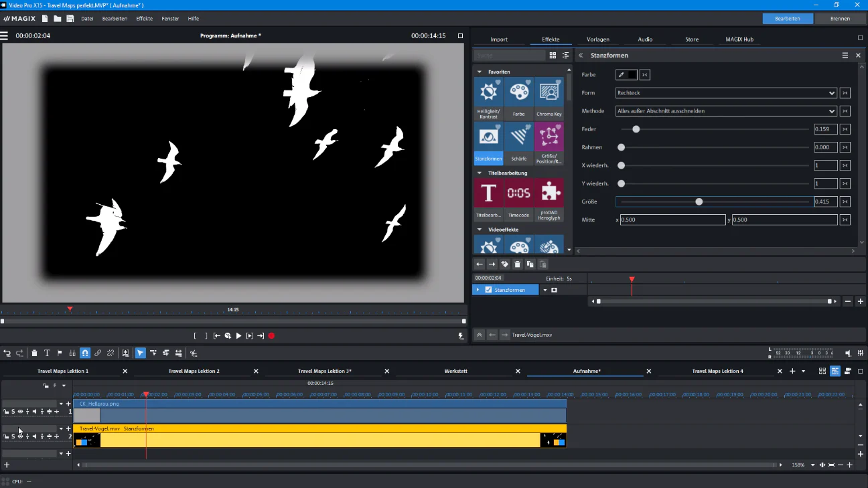The image size is (868, 488).
Task: Switch to the Vorlagen tab
Action: pos(598,39)
